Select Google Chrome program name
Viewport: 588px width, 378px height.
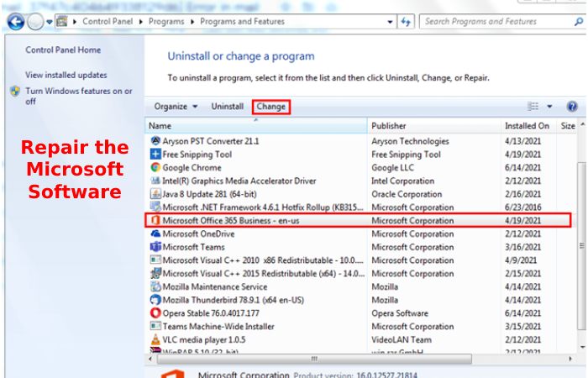pos(192,168)
